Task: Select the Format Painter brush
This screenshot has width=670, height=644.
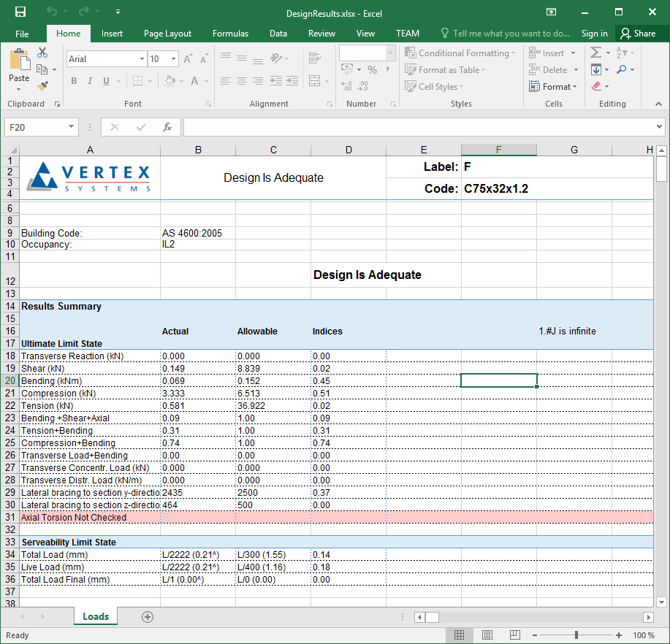Action: 42,85
